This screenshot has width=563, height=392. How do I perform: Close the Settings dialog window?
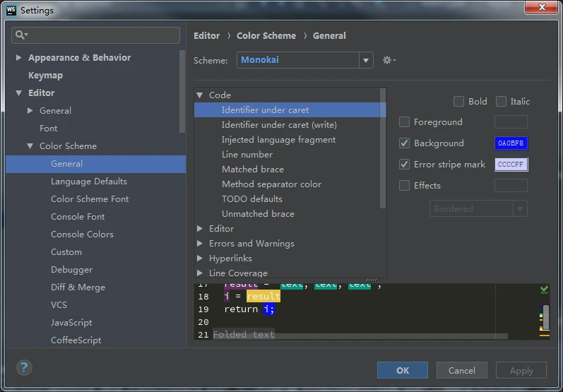point(541,7)
